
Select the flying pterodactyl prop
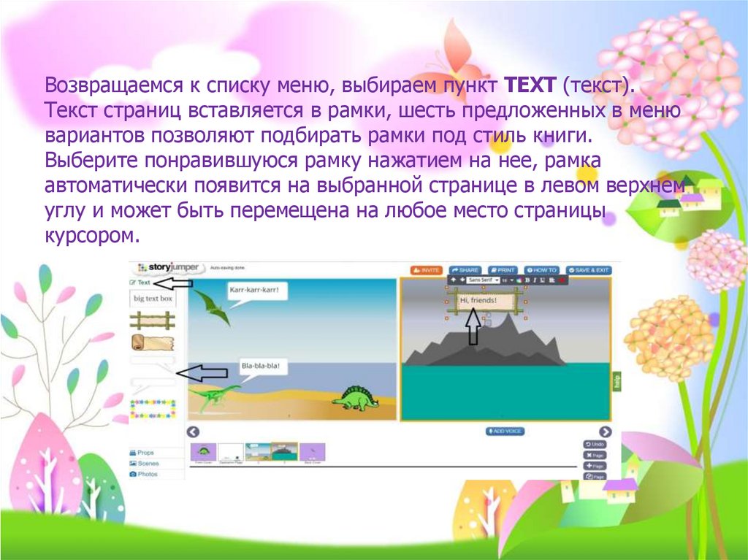tap(213, 307)
